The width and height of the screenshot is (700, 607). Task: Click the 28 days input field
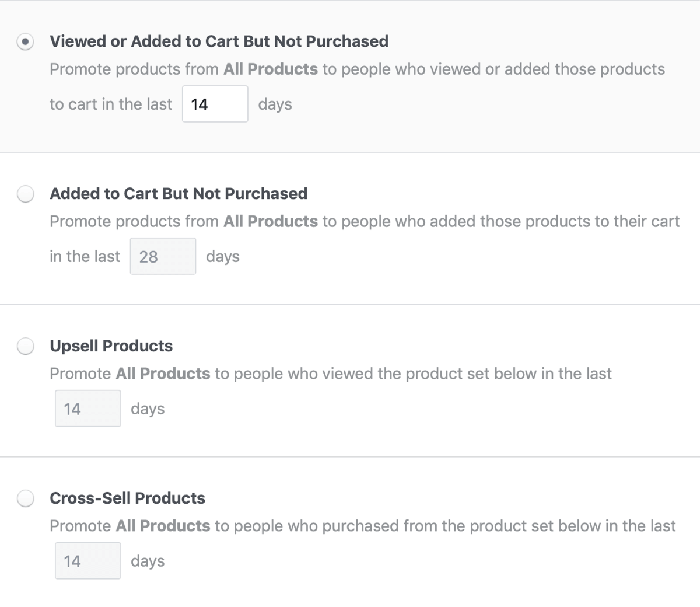[x=163, y=256]
